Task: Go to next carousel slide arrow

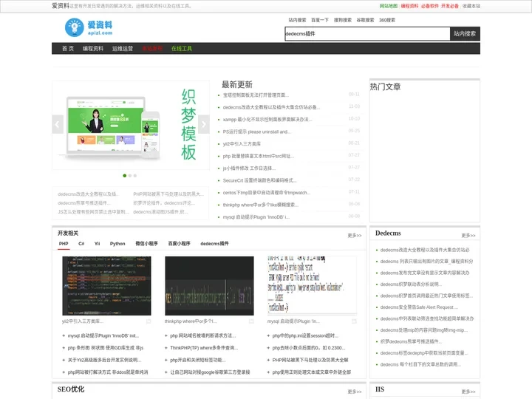Action: [204, 125]
